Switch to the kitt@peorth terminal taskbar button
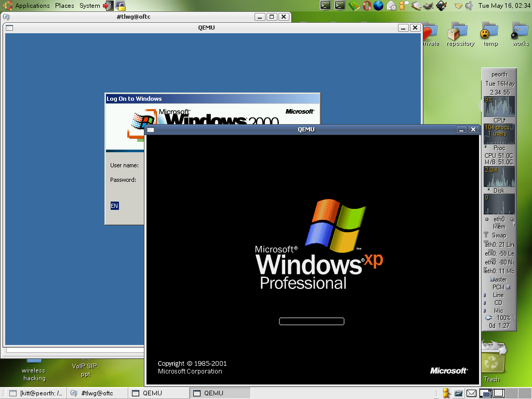532x399 pixels. 36,393
